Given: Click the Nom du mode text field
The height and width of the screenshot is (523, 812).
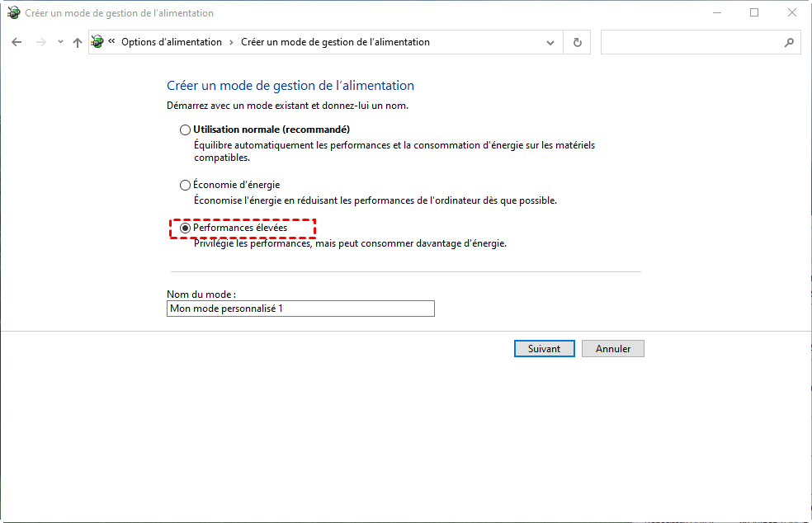Looking at the screenshot, I should coord(300,309).
